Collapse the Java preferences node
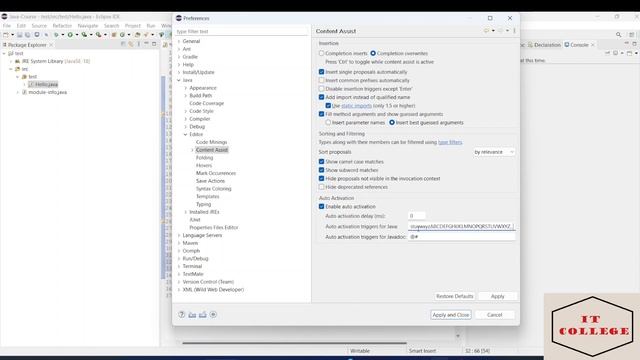This screenshot has width=640, height=360. pos(179,80)
